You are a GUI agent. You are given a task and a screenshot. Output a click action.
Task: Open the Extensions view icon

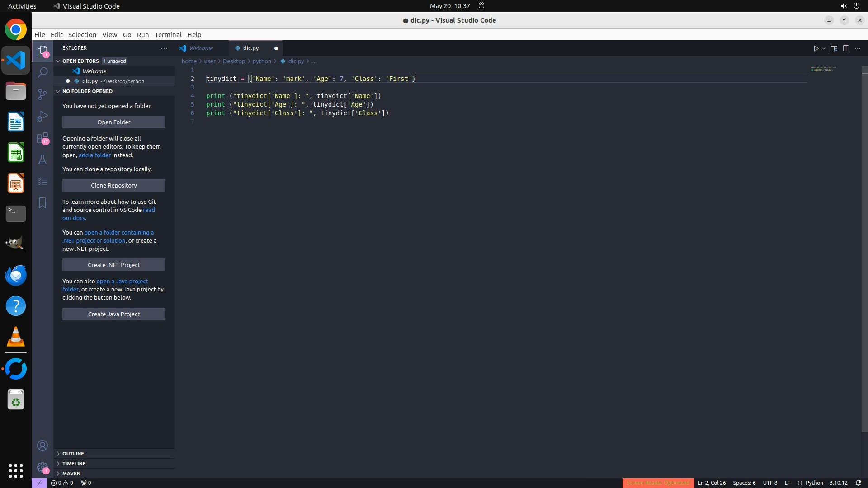[42, 138]
